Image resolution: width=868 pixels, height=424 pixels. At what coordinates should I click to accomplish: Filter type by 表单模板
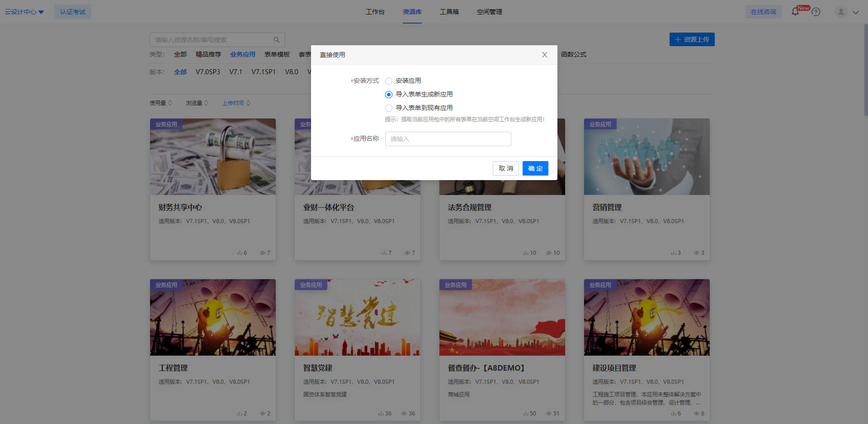point(277,54)
